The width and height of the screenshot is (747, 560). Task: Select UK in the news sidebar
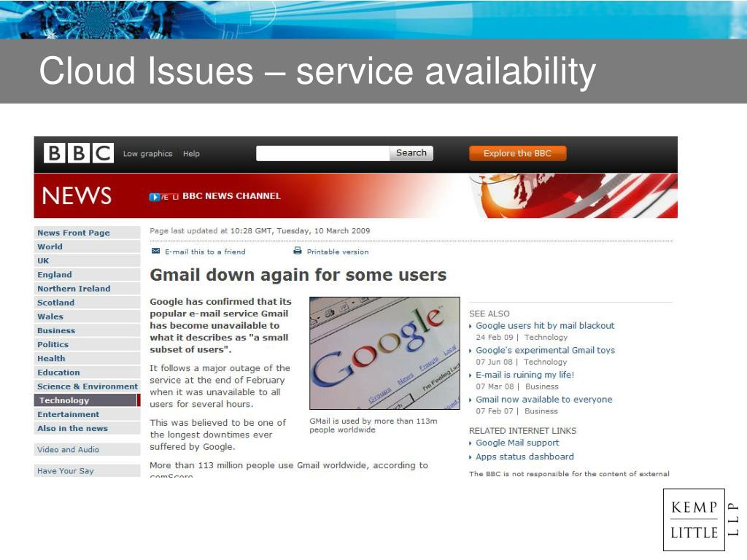point(88,260)
